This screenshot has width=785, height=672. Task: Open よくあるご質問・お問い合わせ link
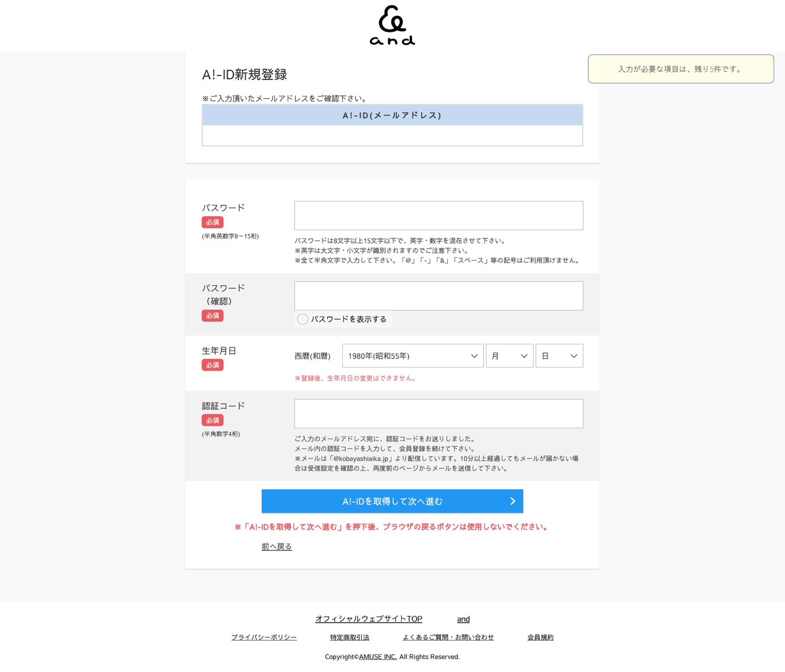[x=448, y=637]
